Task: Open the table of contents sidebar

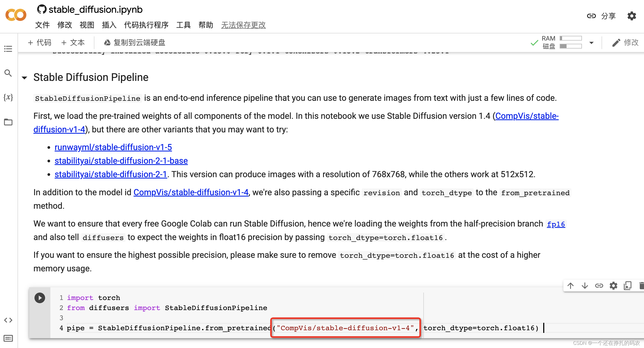Action: pos(8,49)
